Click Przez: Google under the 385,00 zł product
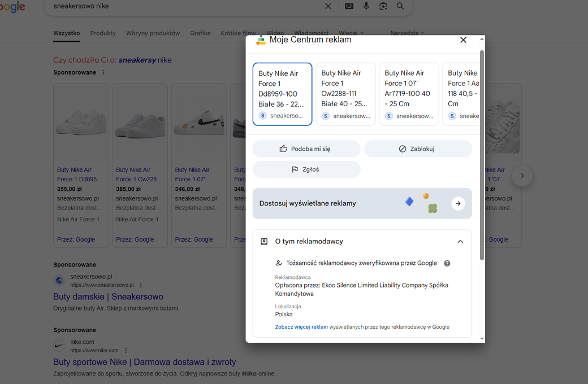This screenshot has width=588, height=384. 135,239
